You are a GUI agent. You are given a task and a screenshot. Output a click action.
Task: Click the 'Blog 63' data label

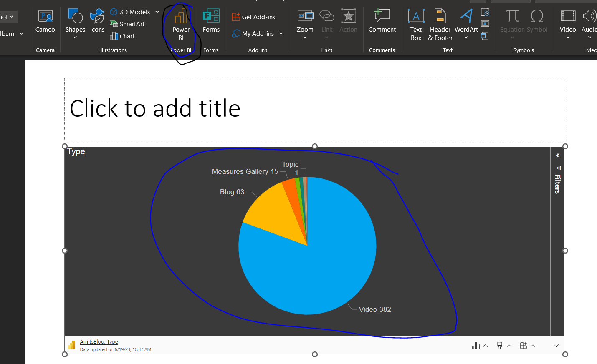(x=232, y=192)
